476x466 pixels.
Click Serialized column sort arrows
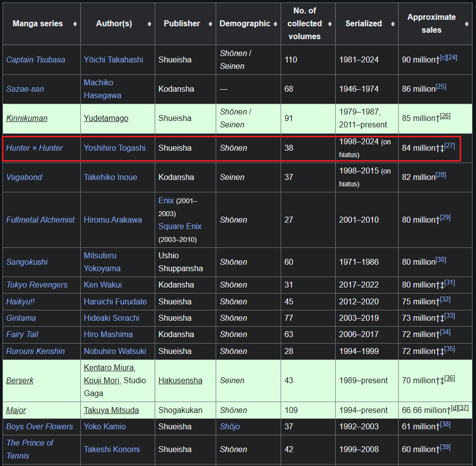click(393, 24)
